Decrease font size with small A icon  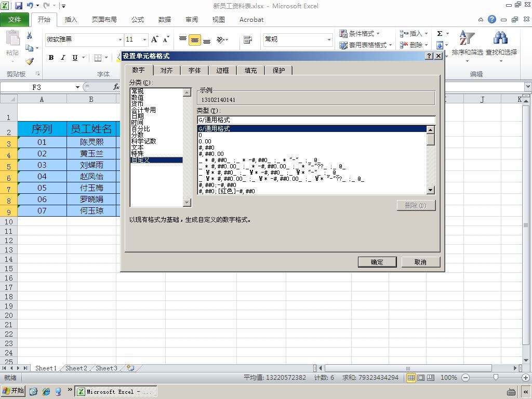point(166,39)
